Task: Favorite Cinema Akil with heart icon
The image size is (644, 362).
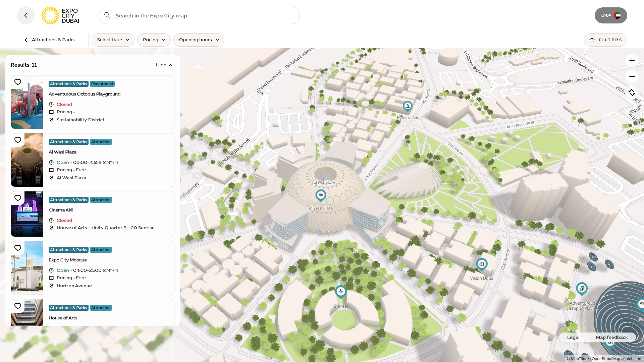Action: (x=18, y=198)
